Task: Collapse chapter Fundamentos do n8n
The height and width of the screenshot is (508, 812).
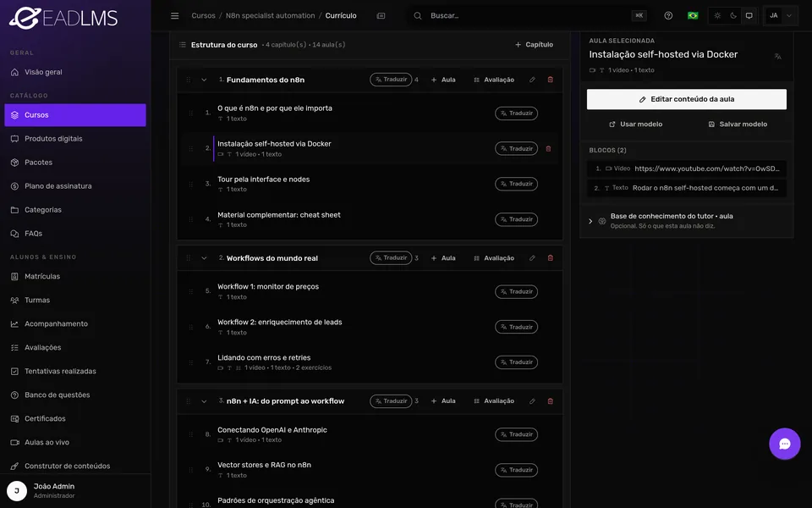Action: click(204, 80)
